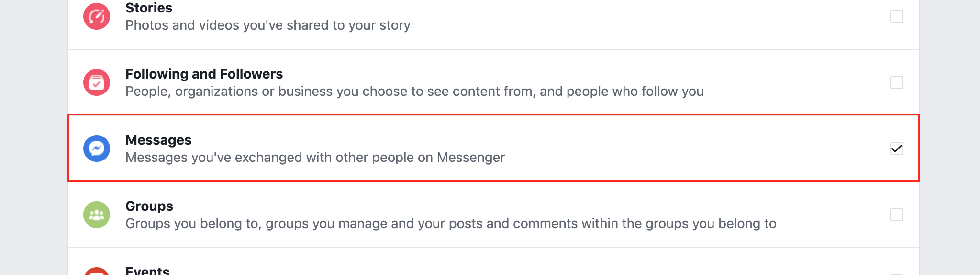Enable the Stories checkbox
Image resolution: width=980 pixels, height=275 pixels.
896,16
